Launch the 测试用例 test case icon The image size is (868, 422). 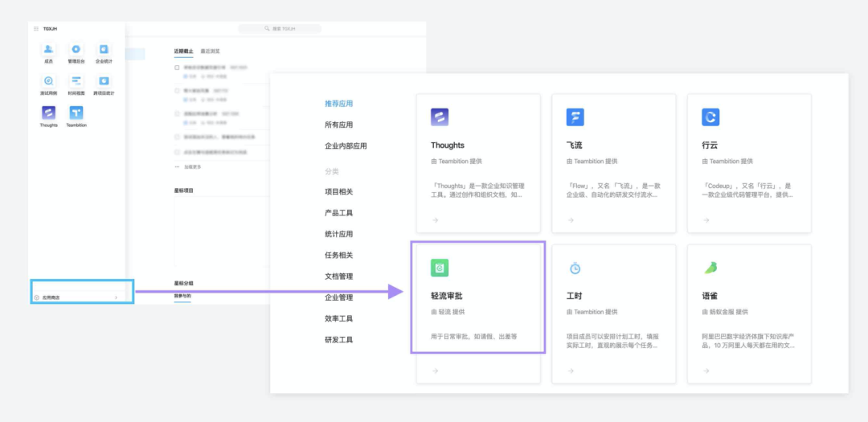pos(49,81)
